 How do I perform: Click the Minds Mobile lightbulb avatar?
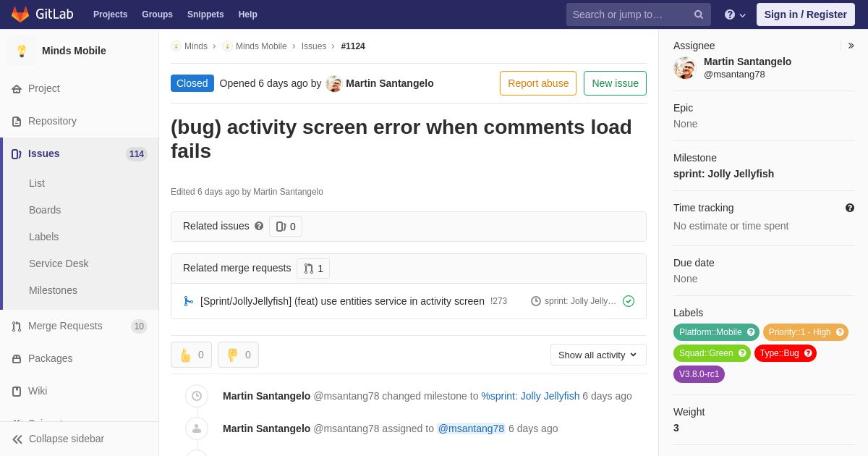coord(22,51)
